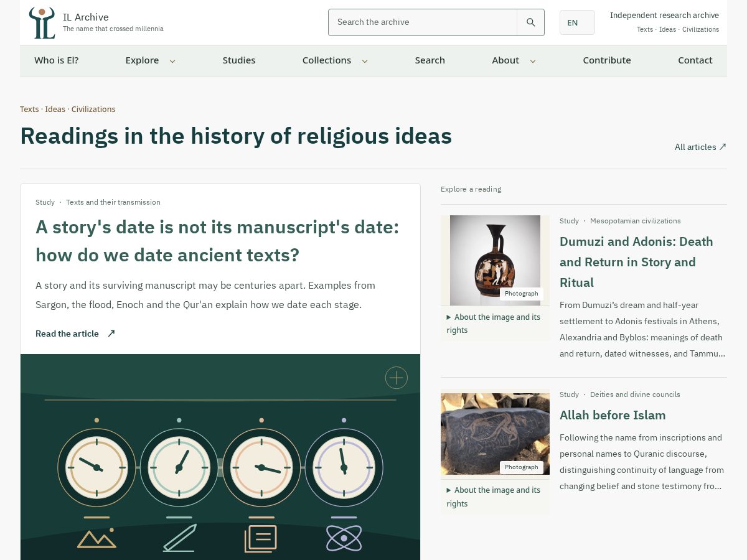
Task: Open the About menu label
Action: [x=505, y=60]
